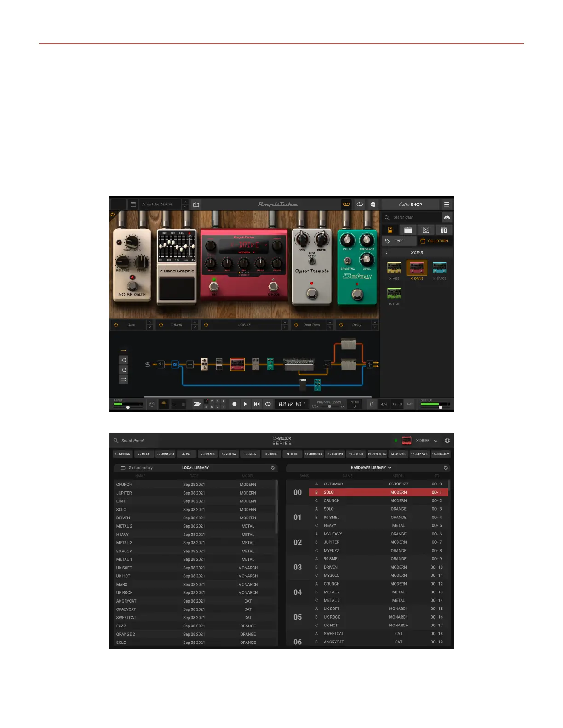
Task: Select the 13 - OCTOFUZZ model tab
Action: tap(377, 454)
